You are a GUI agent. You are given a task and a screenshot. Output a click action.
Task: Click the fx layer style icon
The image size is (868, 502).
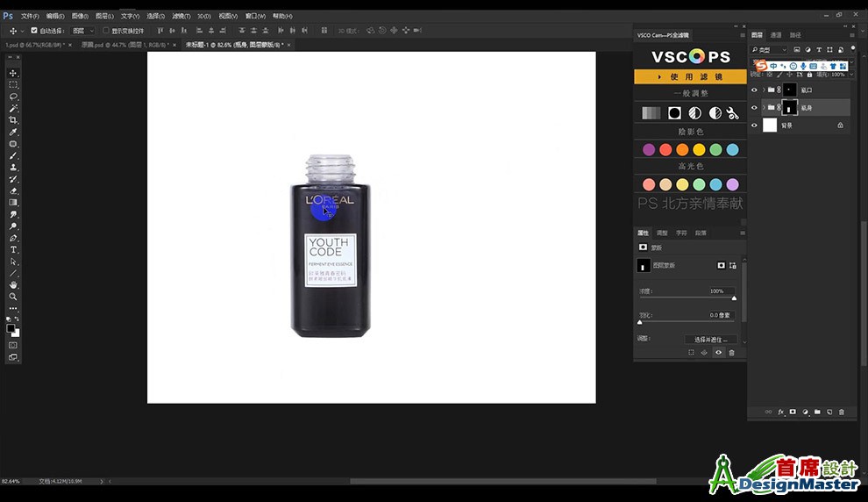(x=780, y=412)
